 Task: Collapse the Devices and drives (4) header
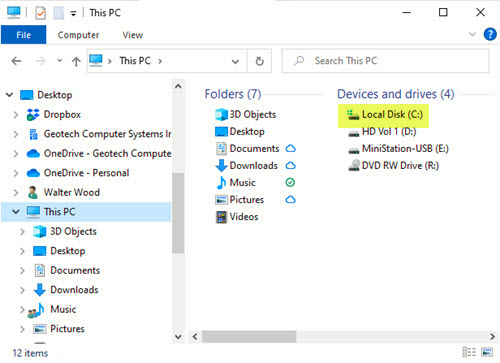(396, 94)
